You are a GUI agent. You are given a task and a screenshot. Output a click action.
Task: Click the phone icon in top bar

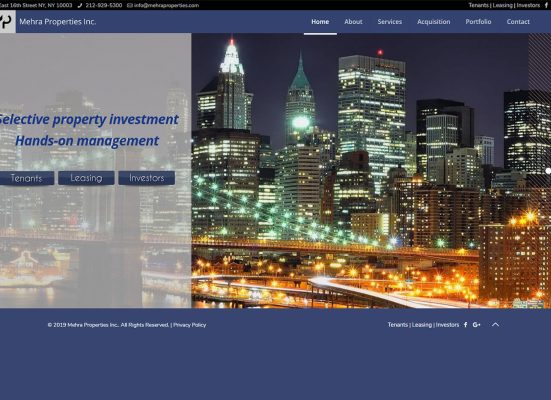(80, 5)
